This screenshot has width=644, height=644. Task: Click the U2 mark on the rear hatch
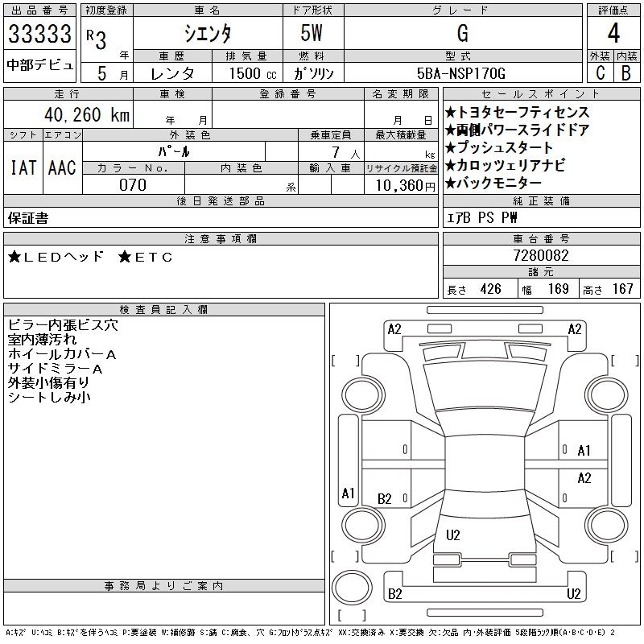(x=452, y=535)
